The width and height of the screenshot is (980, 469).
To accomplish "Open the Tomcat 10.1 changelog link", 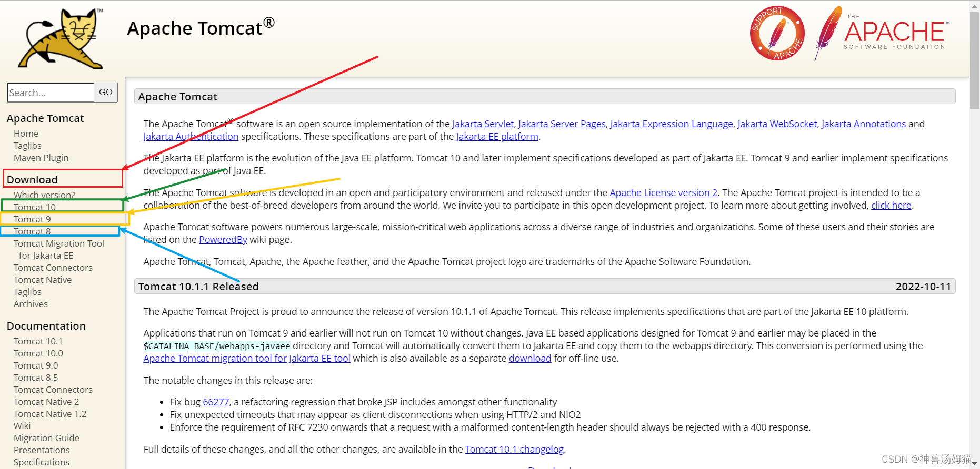I will [x=514, y=450].
